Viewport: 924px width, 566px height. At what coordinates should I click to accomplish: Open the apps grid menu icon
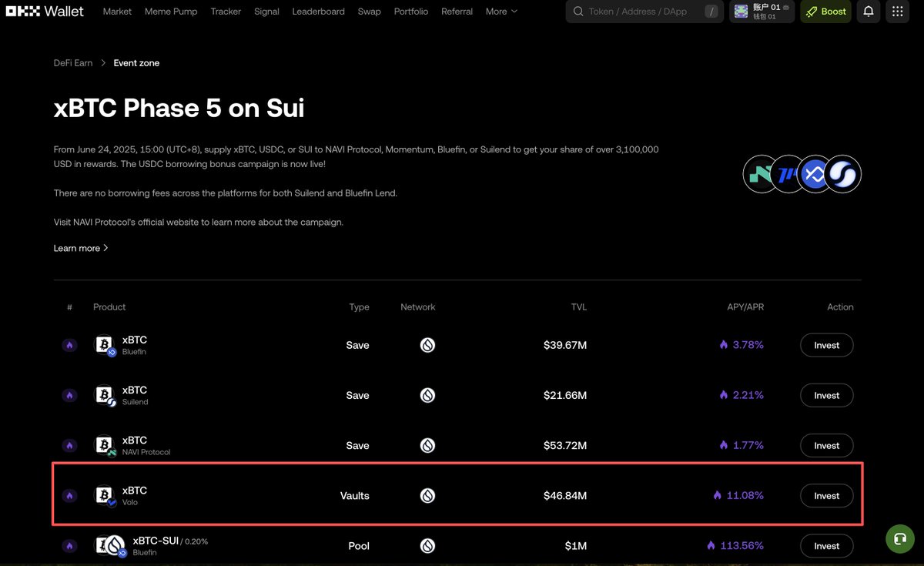[x=897, y=12]
